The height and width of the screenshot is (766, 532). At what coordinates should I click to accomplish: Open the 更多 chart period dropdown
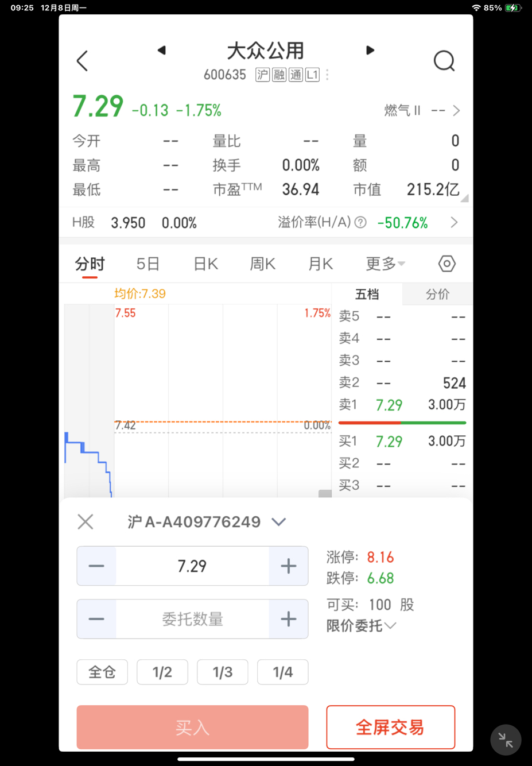pos(386,264)
